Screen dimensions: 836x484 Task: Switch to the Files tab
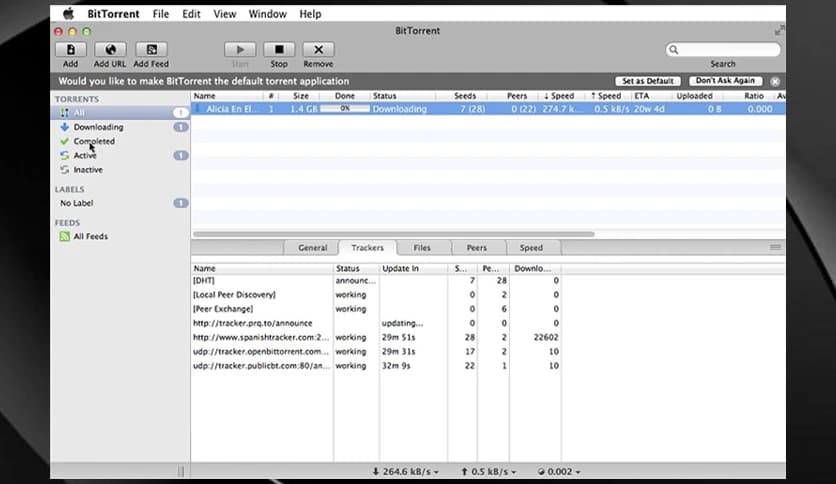point(422,248)
